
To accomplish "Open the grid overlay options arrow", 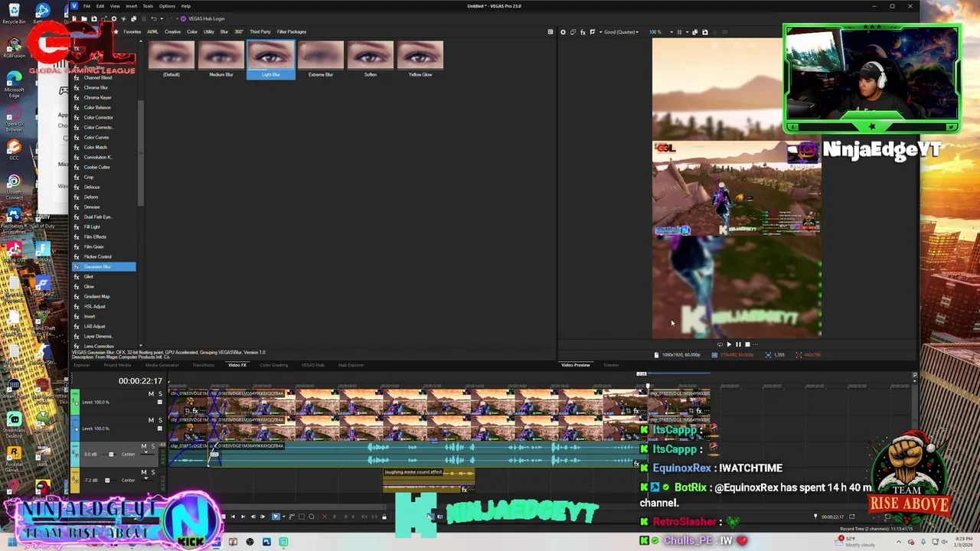I will (688, 32).
